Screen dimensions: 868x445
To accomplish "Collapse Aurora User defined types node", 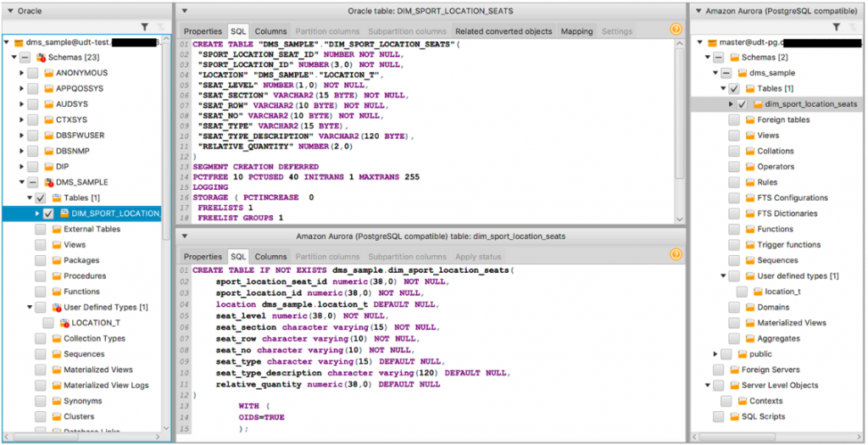I will click(723, 275).
